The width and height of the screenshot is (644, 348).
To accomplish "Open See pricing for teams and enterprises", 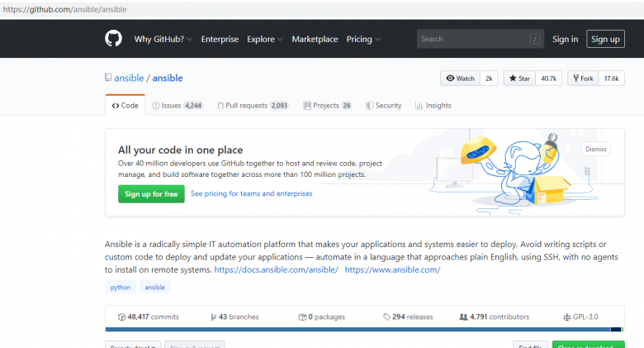I will (251, 193).
